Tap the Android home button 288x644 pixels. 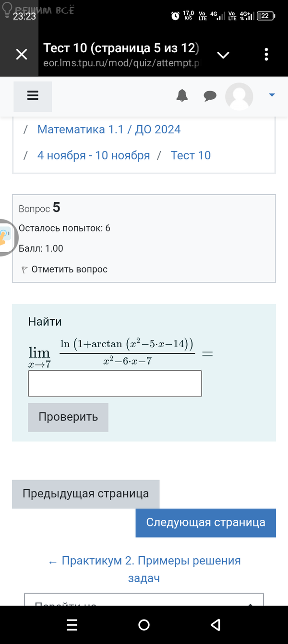pos(144,625)
